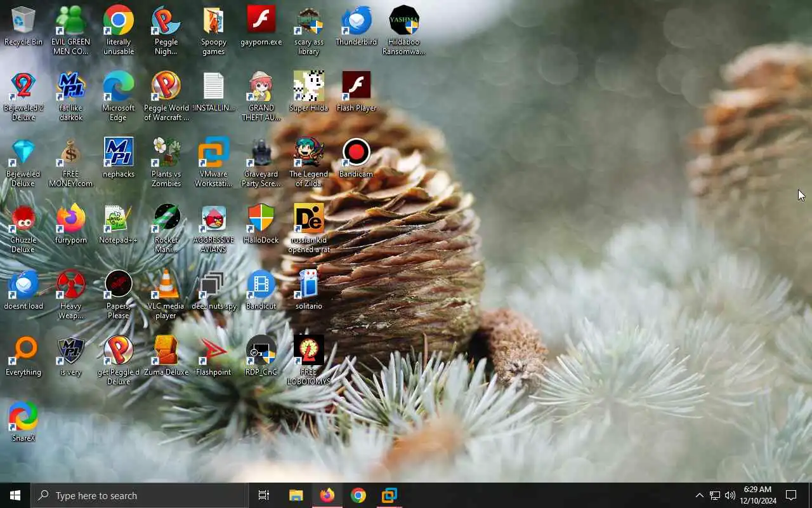The width and height of the screenshot is (812, 508).
Task: Click the Rocket Mani... desktop icon
Action: [x=166, y=229]
